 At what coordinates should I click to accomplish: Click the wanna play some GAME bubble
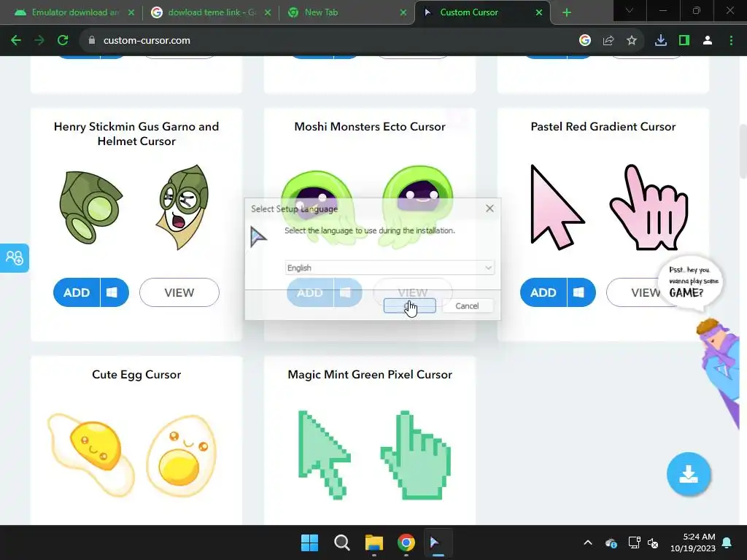690,284
